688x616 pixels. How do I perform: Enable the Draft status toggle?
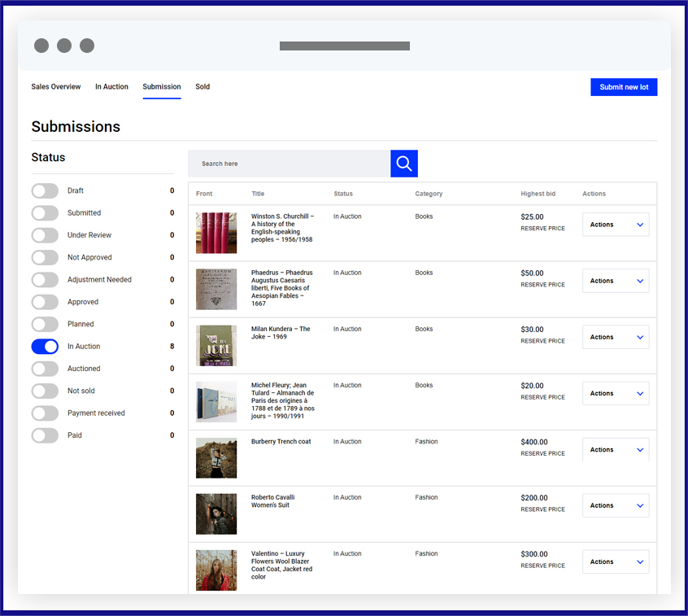click(x=45, y=190)
